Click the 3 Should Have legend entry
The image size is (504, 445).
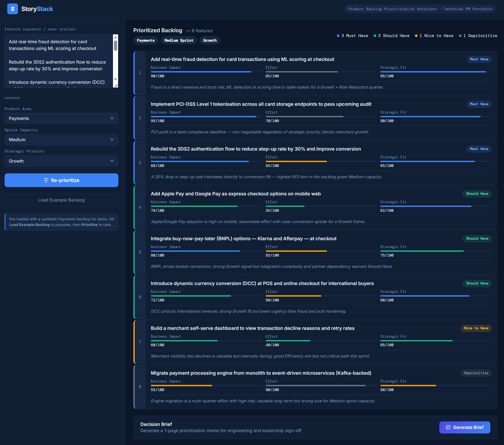pyautogui.click(x=392, y=36)
